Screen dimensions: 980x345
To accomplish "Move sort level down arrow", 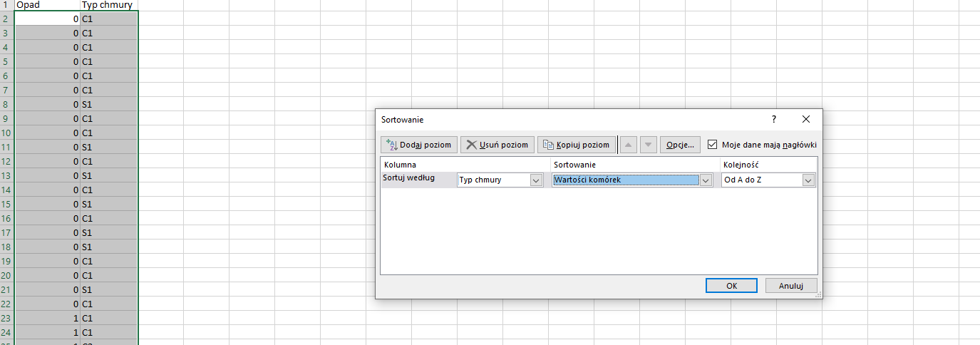I will (648, 145).
